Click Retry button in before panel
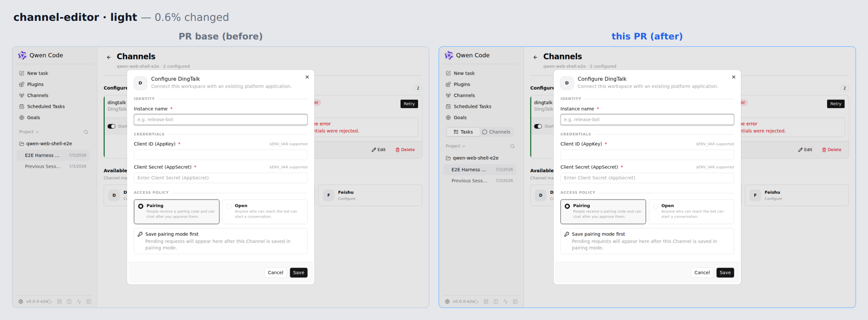868x320 pixels. click(x=409, y=104)
